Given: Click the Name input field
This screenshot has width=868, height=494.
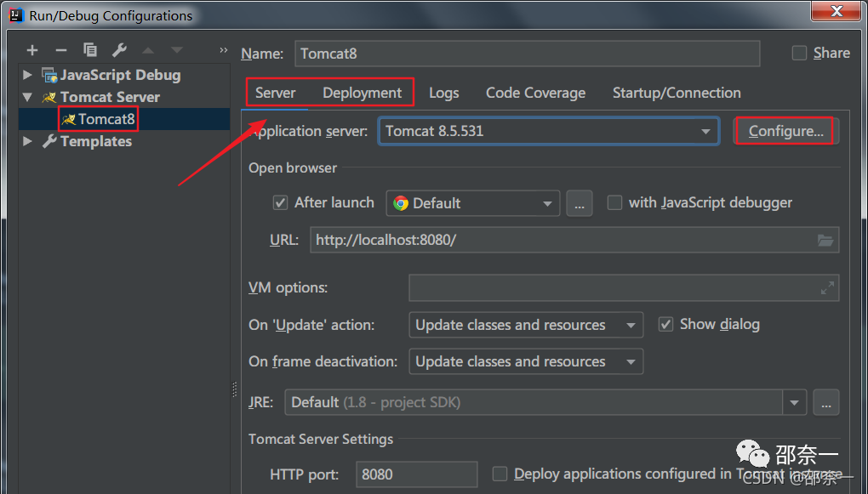Looking at the screenshot, I should [527, 53].
